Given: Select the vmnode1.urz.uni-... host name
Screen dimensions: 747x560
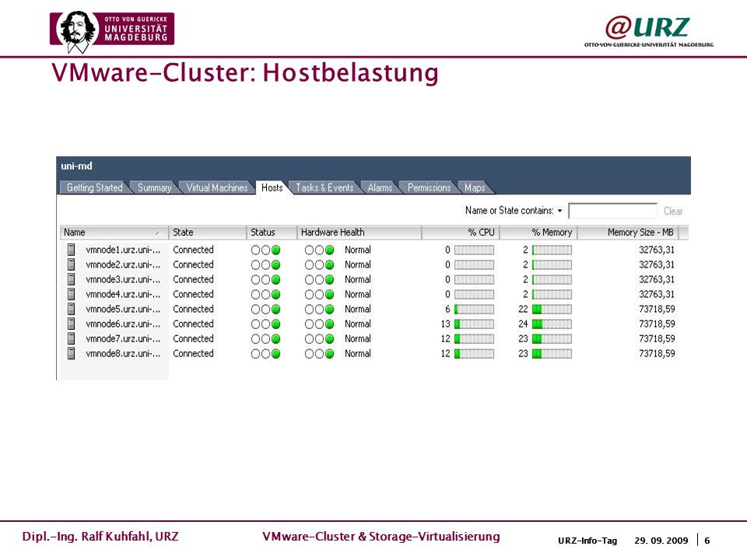Looking at the screenshot, I should 123,250.
